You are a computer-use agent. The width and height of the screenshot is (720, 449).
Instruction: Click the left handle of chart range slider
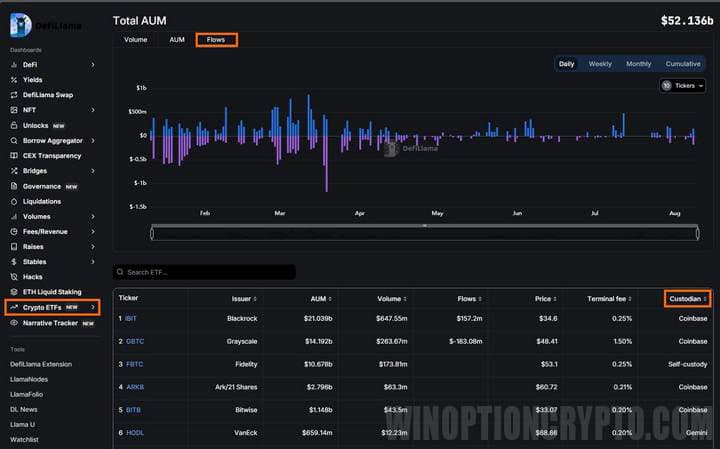pyautogui.click(x=152, y=233)
